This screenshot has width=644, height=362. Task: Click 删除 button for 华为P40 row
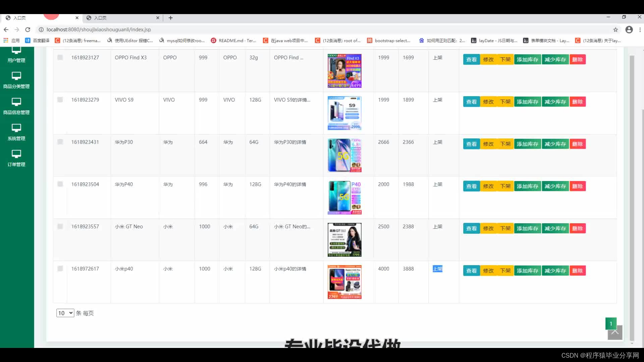click(x=577, y=186)
